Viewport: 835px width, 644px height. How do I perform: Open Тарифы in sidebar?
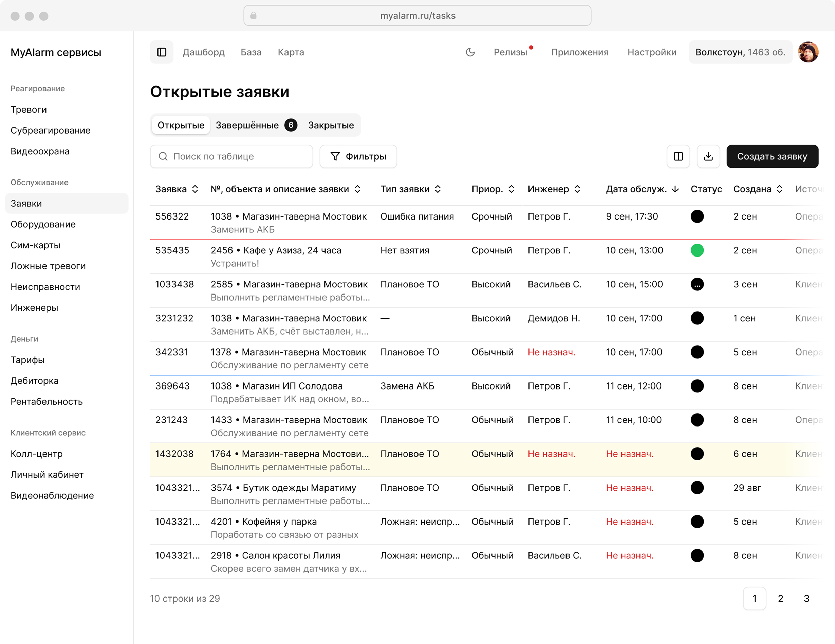click(x=27, y=360)
